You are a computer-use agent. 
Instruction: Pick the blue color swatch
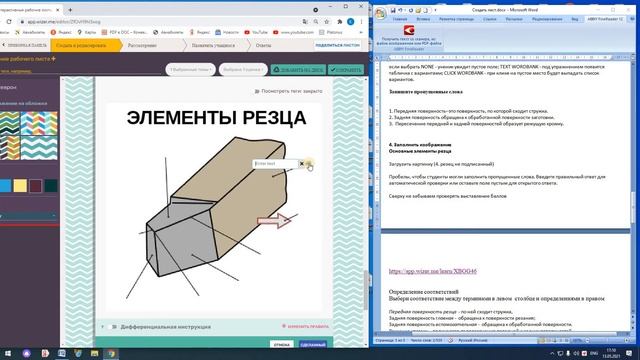pos(5,186)
